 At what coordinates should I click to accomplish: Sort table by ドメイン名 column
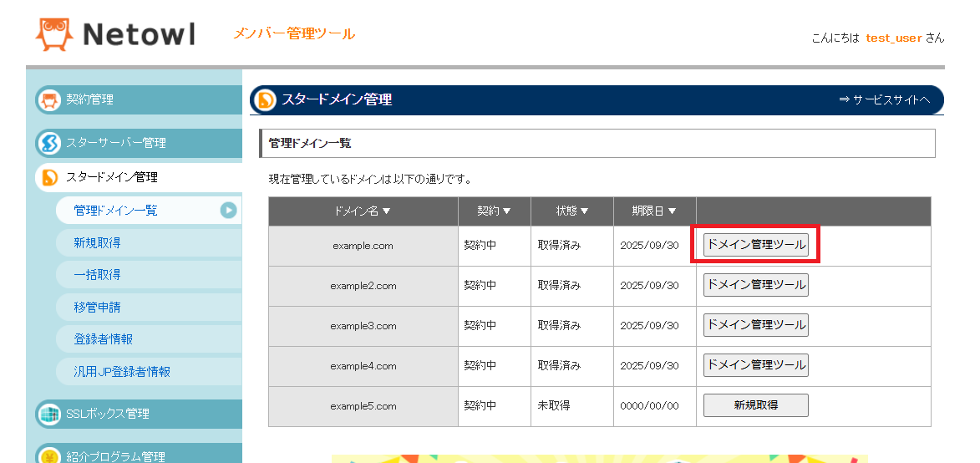point(363,211)
